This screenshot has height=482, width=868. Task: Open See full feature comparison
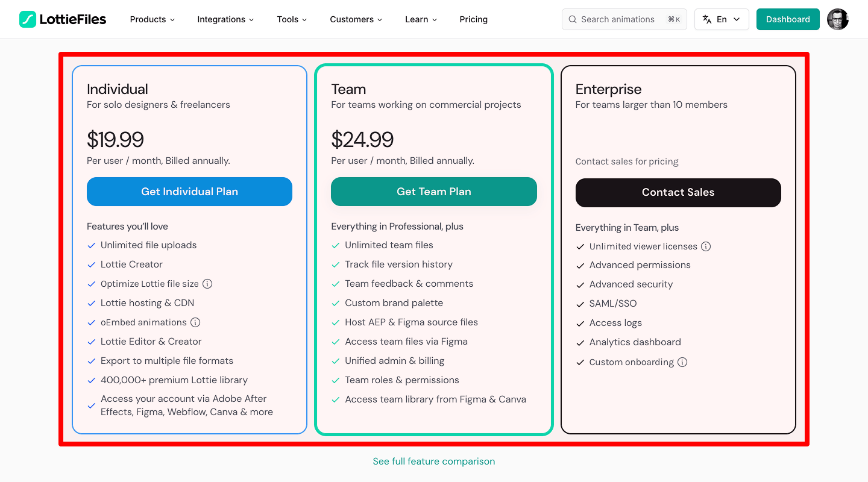(433, 461)
